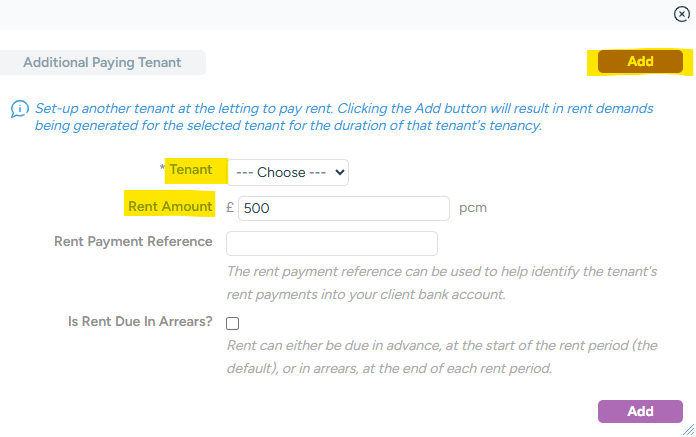Open the Tenant Choose dropdown
This screenshot has width=696, height=437.
[288, 172]
